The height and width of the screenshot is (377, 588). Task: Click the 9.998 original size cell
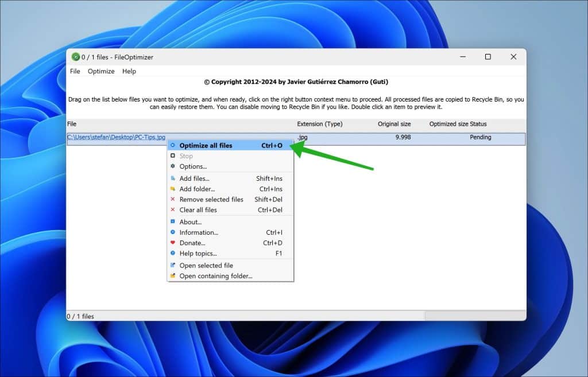[403, 137]
